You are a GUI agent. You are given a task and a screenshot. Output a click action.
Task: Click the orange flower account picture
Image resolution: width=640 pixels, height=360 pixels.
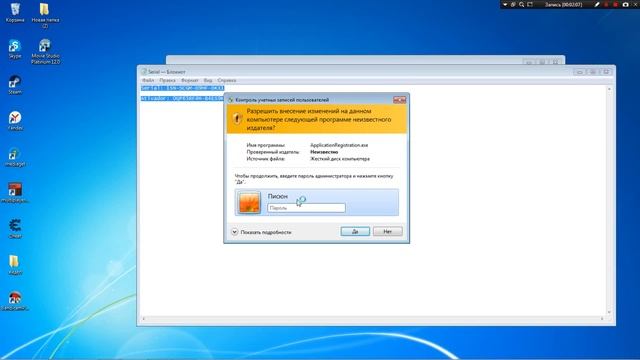click(249, 202)
